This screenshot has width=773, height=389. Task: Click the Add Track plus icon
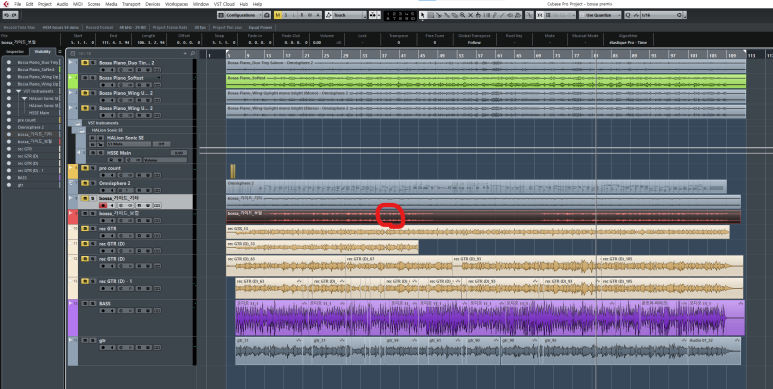coord(185,53)
